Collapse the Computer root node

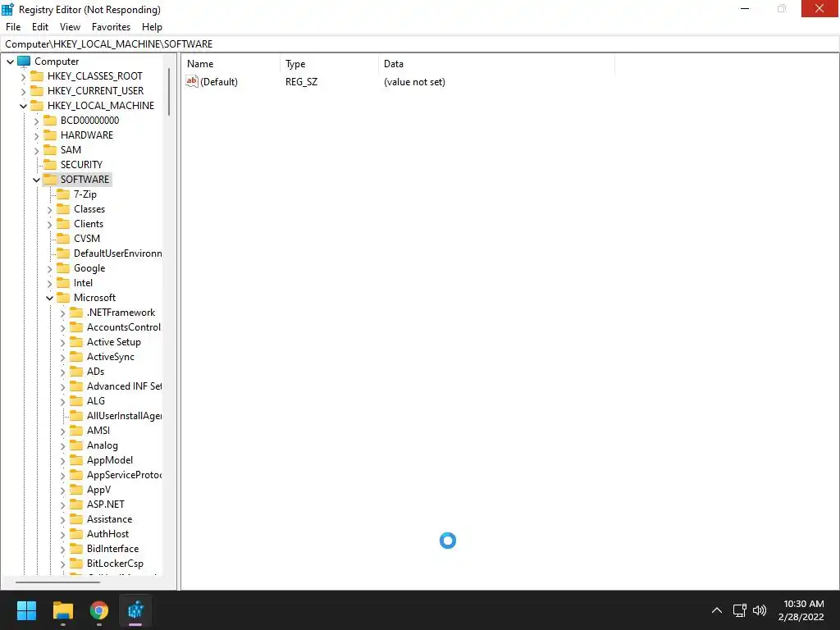[x=10, y=62]
